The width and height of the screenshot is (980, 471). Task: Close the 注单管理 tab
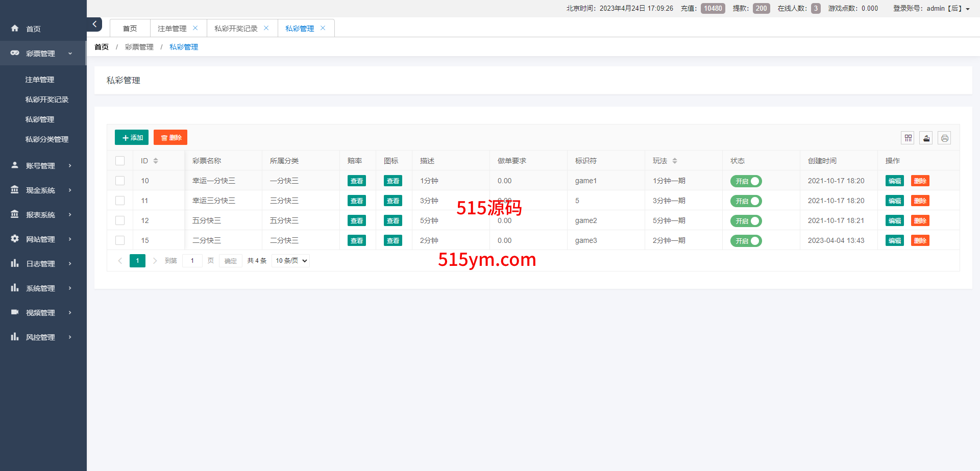(x=195, y=28)
